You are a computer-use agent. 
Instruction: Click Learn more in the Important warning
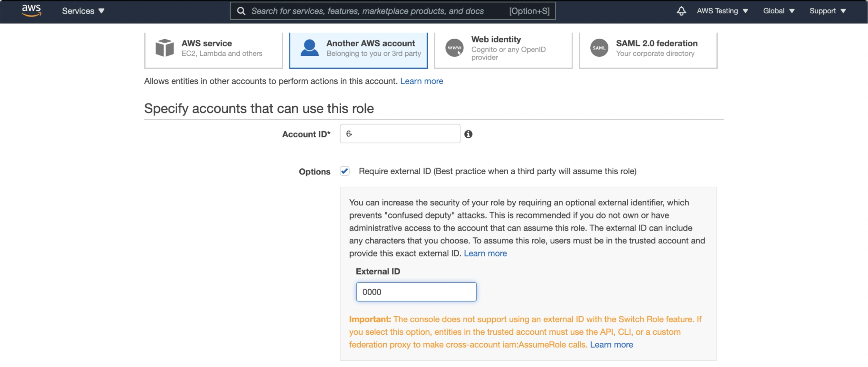pyautogui.click(x=611, y=344)
